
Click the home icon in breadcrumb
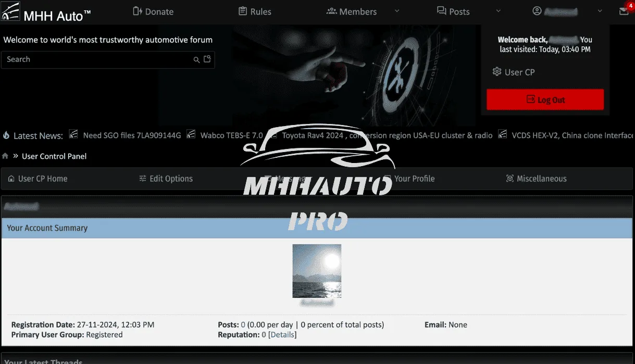point(5,156)
